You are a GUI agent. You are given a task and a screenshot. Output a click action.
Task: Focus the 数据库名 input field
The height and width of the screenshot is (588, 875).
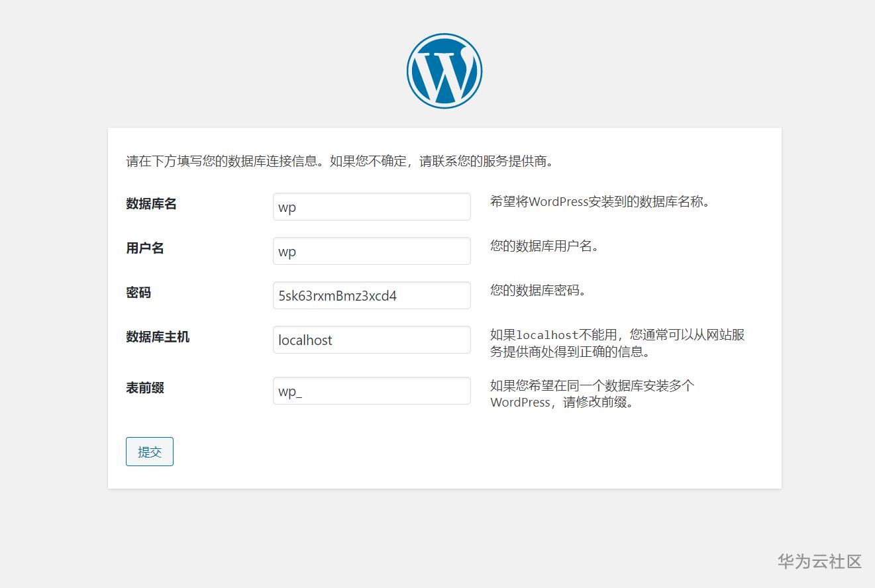(x=372, y=207)
